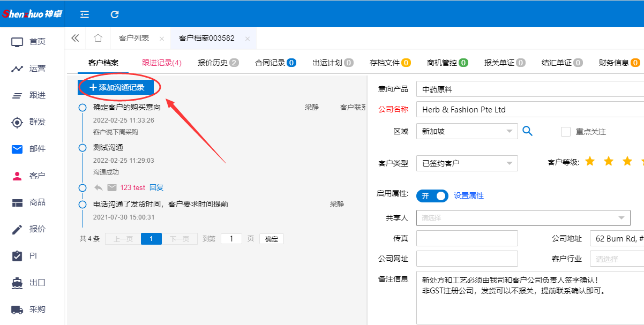
Task: Click the Shenzhuo 神卓 logo
Action: [32, 14]
